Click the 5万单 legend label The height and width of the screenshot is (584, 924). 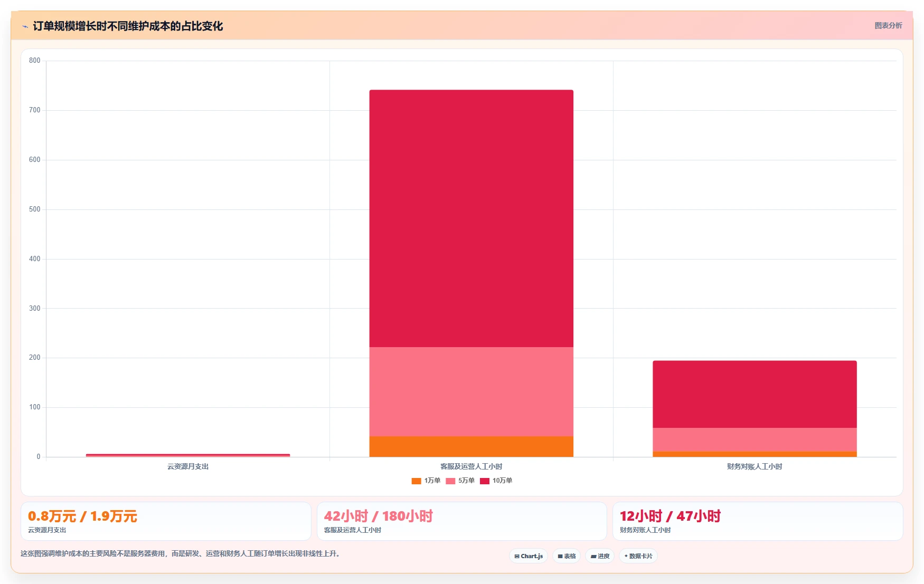coord(466,481)
